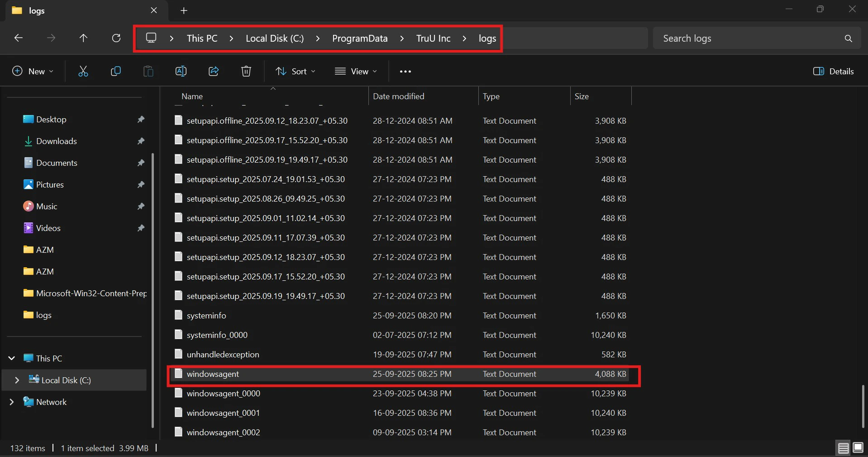Toggle the Details pane
Screen dimensions: 868x457
click(x=833, y=71)
